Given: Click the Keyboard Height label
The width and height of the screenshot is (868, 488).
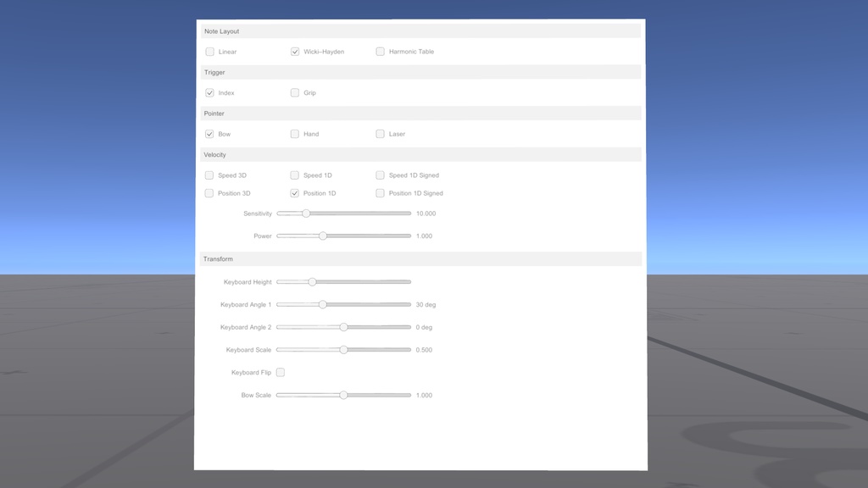Looking at the screenshot, I should pyautogui.click(x=248, y=282).
